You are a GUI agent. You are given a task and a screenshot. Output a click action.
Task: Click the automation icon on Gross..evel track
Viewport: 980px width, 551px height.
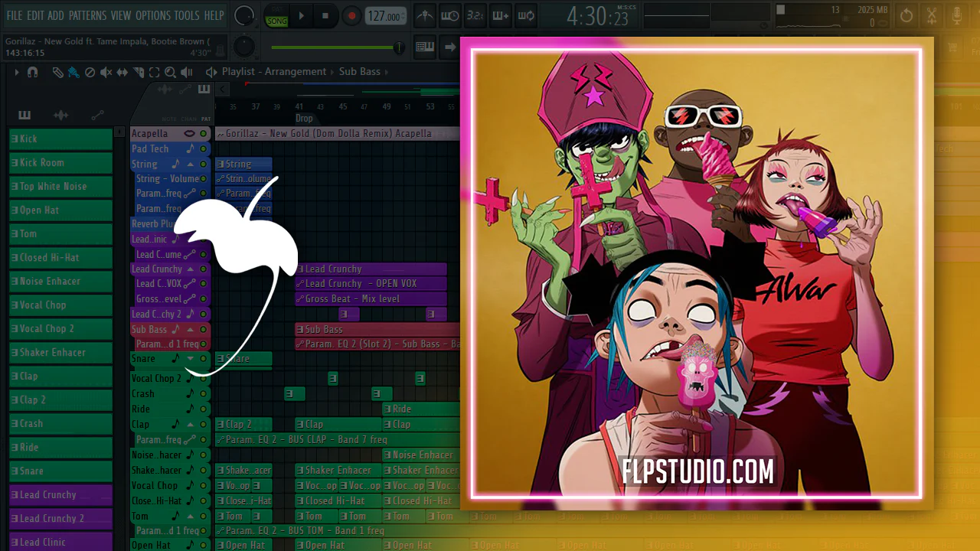(x=190, y=299)
